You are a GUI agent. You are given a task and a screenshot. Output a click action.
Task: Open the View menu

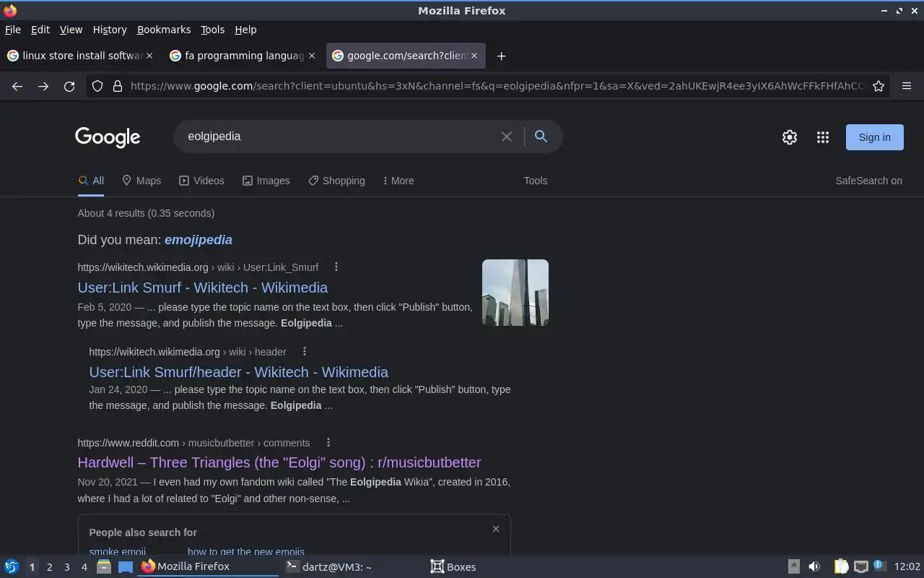[x=71, y=30]
